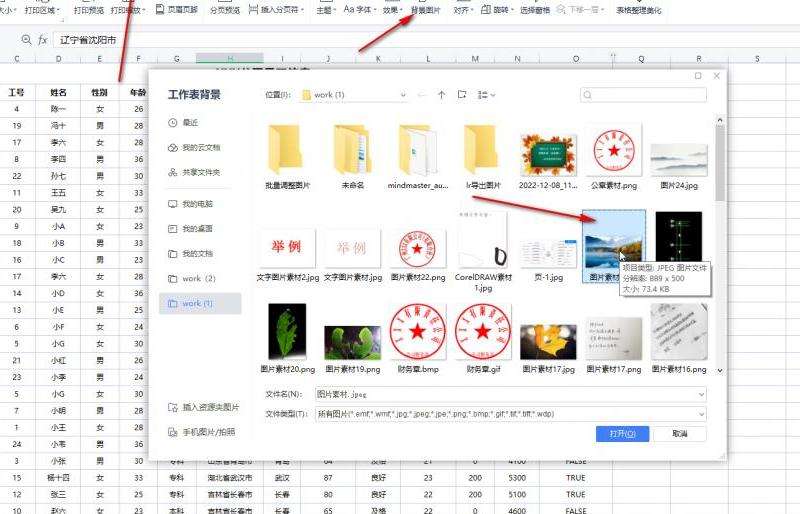This screenshot has height=514, width=800.
Task: Click the 打开(O) button
Action: pyautogui.click(x=622, y=434)
